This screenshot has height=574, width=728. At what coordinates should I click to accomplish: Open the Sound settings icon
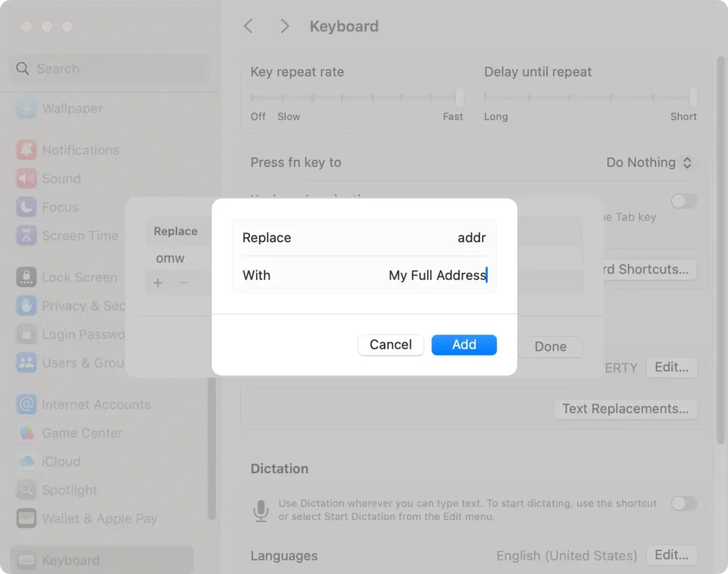click(26, 178)
